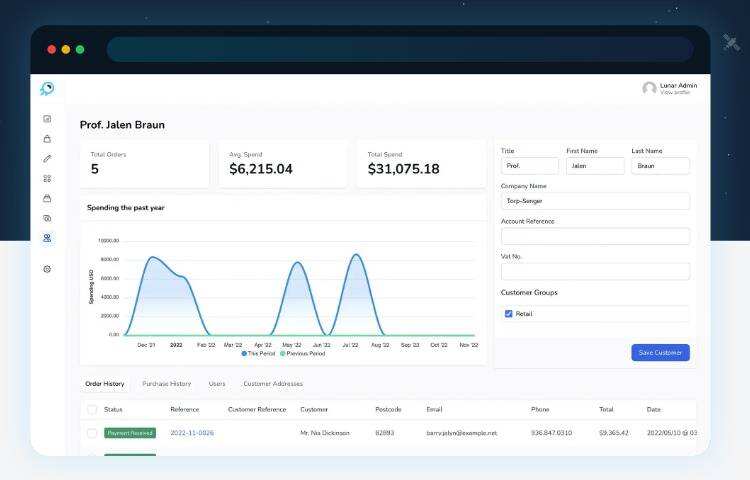Click the Account Reference input field

point(595,236)
